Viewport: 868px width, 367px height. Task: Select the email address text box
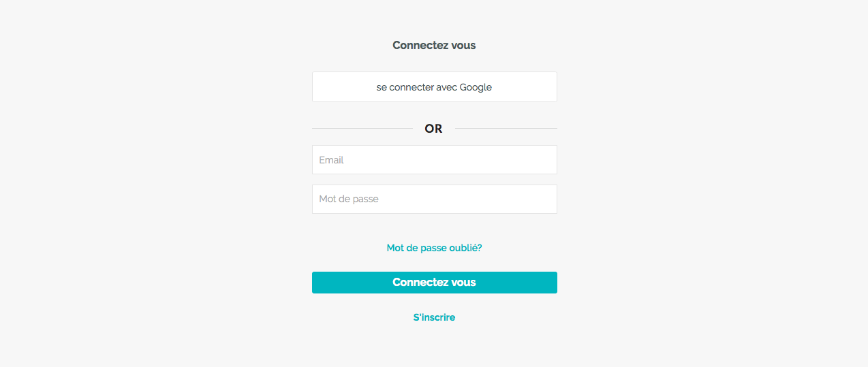coord(434,160)
